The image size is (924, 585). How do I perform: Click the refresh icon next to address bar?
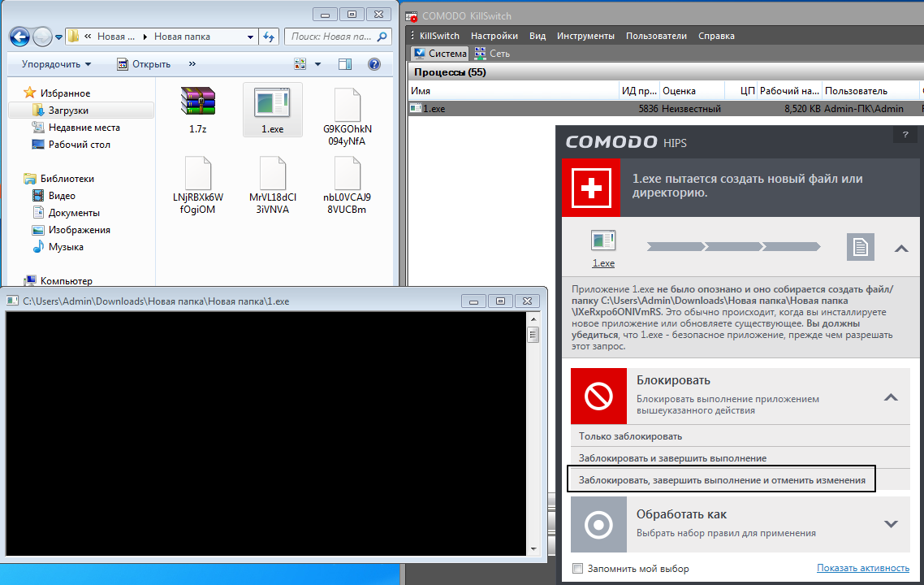[x=270, y=37]
